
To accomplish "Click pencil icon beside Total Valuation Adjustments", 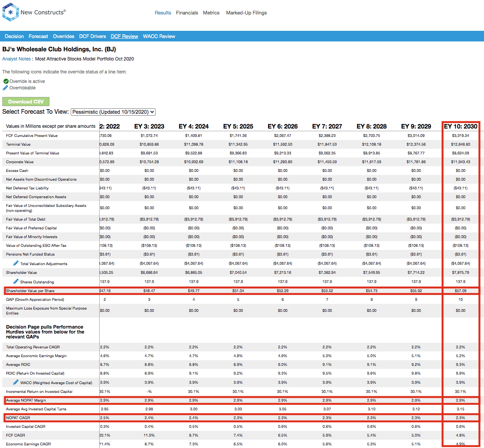I will pos(16,263).
